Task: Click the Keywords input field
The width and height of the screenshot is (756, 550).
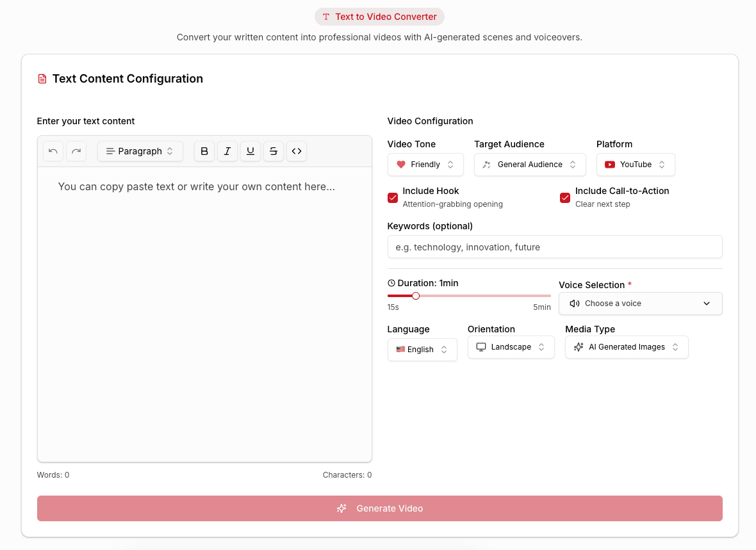Action: coord(555,247)
